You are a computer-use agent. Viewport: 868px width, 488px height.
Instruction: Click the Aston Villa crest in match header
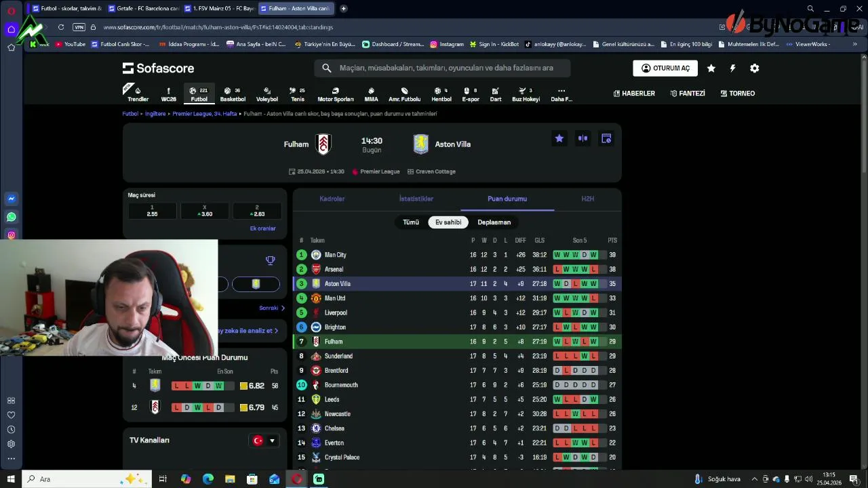(x=420, y=144)
